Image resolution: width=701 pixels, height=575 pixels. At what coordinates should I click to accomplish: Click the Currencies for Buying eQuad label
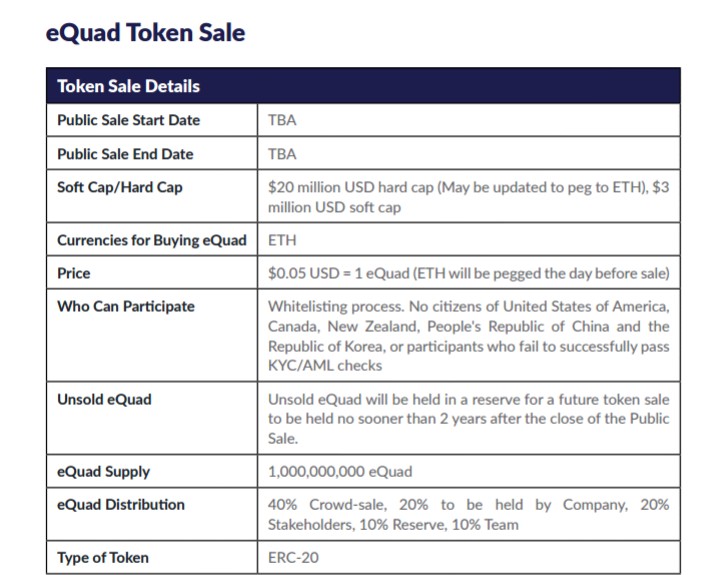point(152,240)
